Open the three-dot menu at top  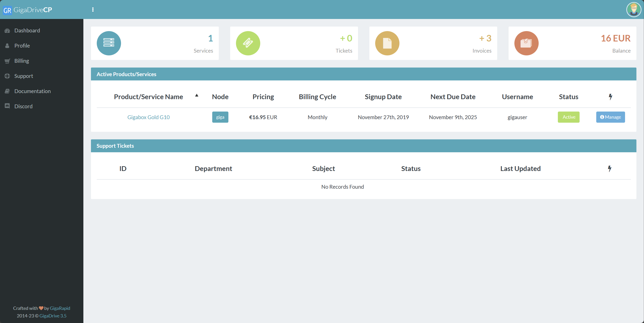[x=92, y=9]
